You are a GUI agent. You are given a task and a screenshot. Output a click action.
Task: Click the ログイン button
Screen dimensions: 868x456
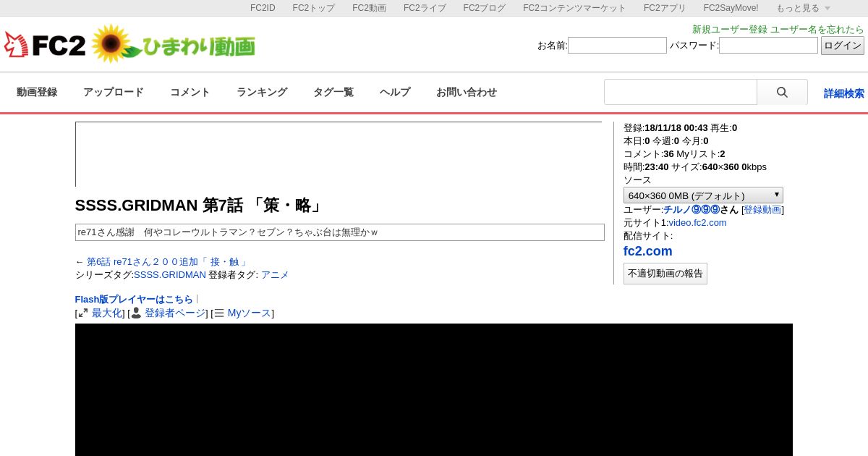tap(843, 46)
